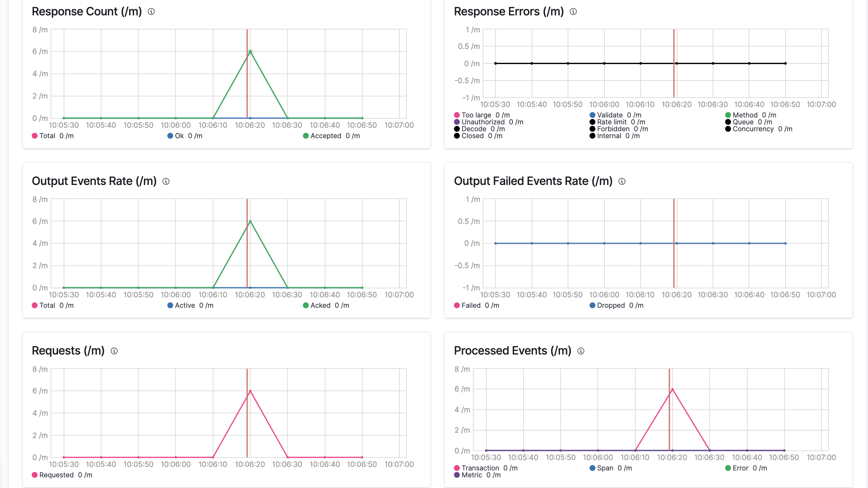Toggle Metric series in Processed Events legend
868x488 pixels.
click(x=471, y=475)
